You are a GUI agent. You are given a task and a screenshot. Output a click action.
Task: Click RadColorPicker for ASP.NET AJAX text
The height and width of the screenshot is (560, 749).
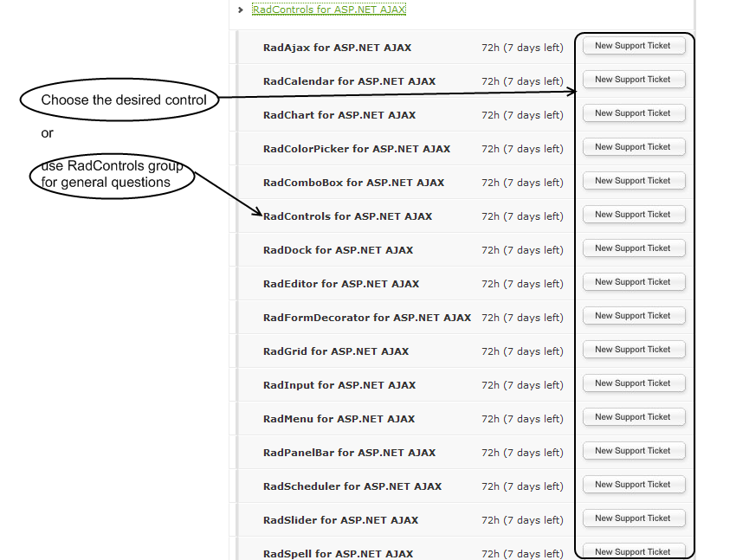coord(357,149)
